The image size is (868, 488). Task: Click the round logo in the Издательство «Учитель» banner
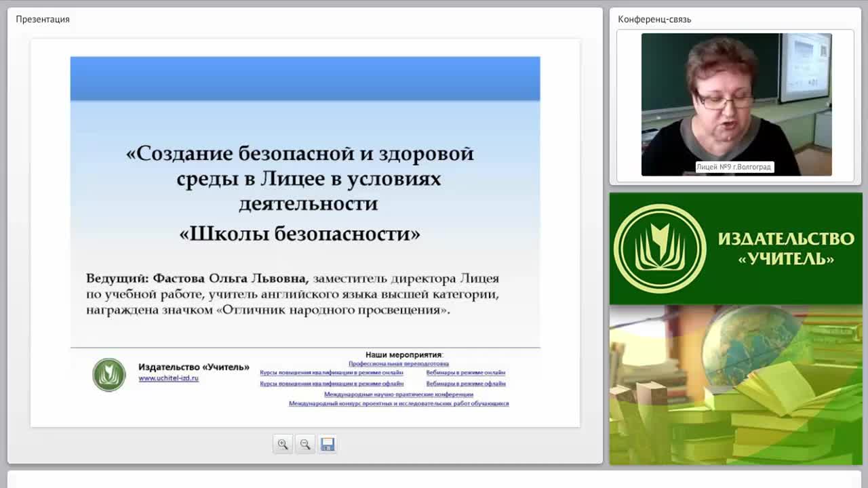point(660,249)
